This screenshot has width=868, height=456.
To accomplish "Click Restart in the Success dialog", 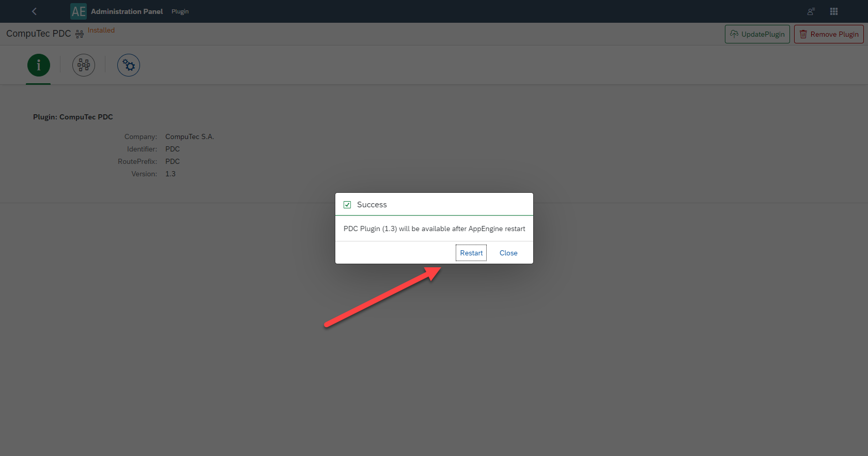I will click(x=471, y=253).
